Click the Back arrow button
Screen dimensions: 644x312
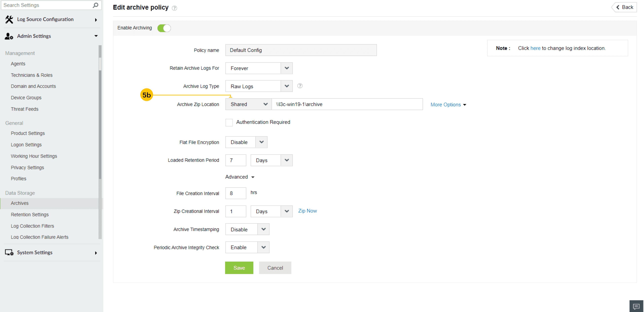[624, 7]
